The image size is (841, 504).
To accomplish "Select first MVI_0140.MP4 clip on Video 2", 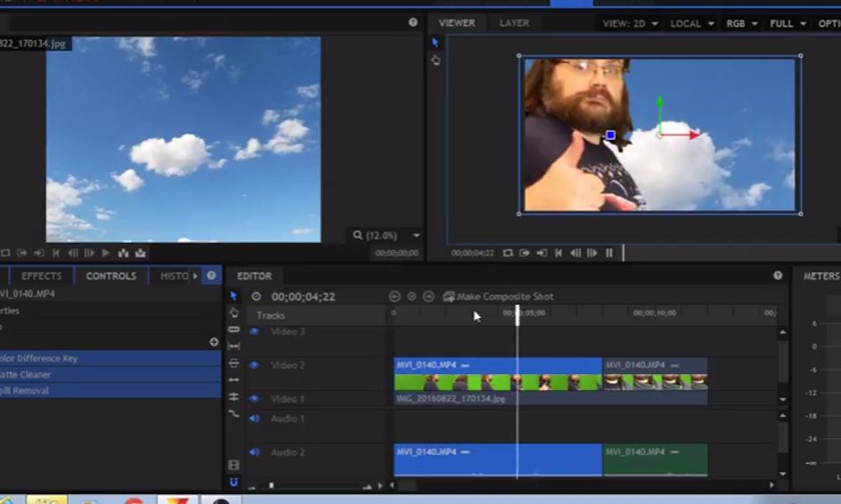I will pos(498,374).
